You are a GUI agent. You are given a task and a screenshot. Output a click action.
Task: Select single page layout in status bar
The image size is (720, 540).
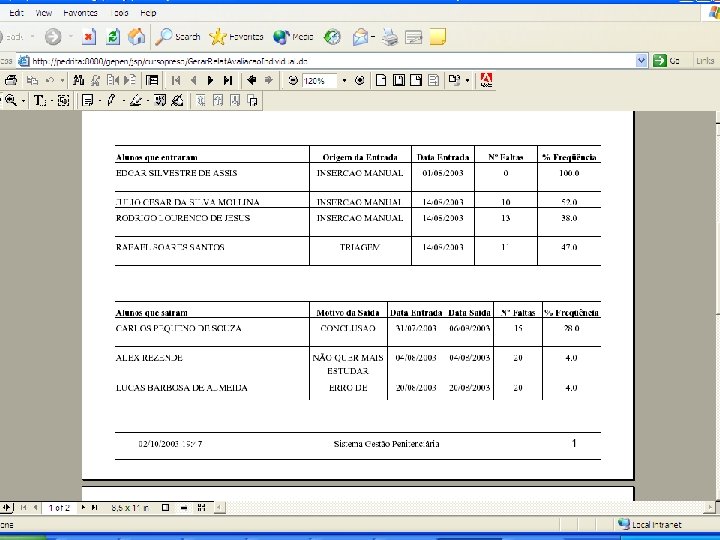tap(165, 507)
